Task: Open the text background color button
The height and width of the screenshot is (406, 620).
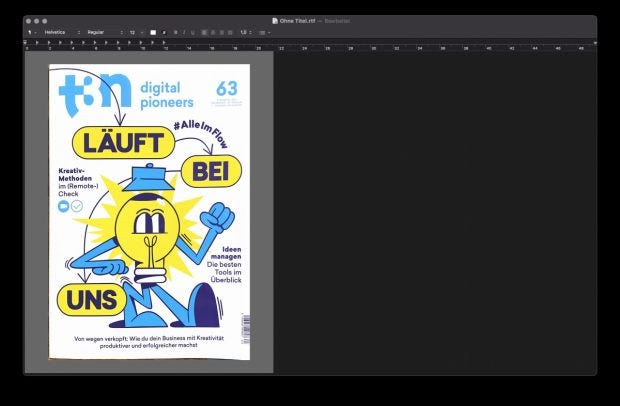Action: tap(164, 32)
